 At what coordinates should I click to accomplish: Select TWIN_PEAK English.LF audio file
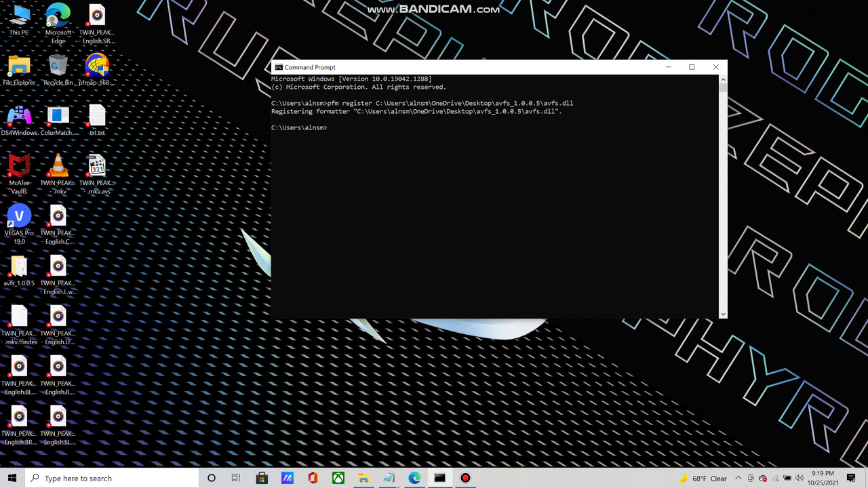pyautogui.click(x=58, y=325)
